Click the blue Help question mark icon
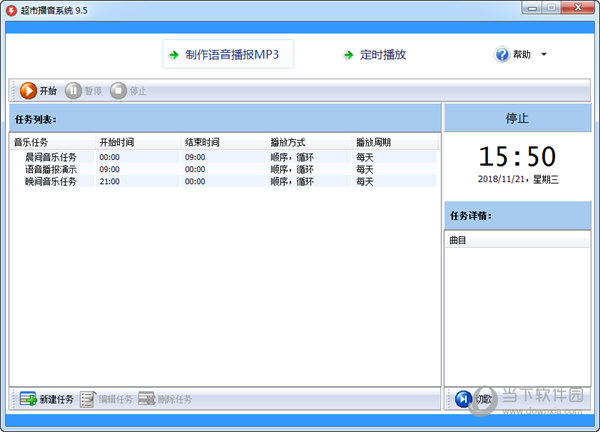The width and height of the screenshot is (600, 432). tap(502, 55)
